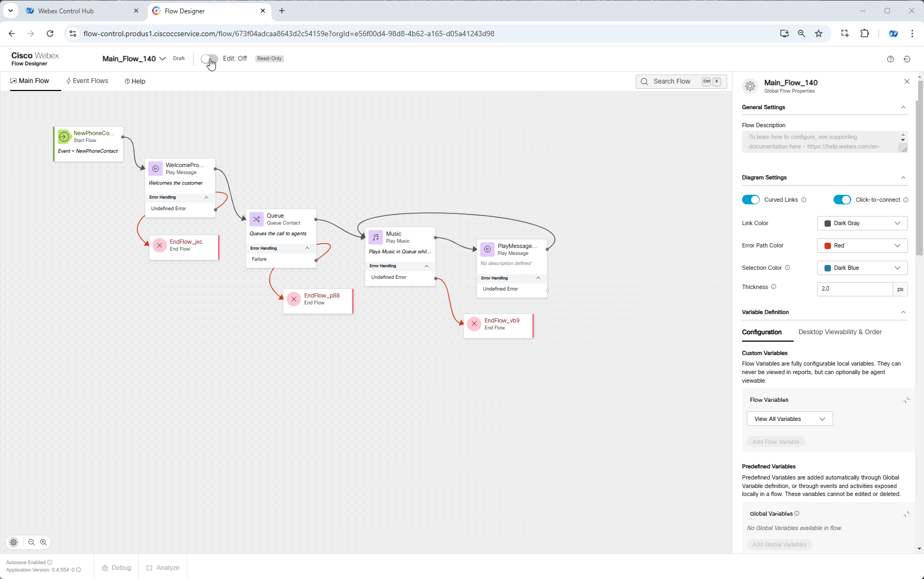Zoom in the flow canvas
The image size is (924, 579).
[x=44, y=542]
